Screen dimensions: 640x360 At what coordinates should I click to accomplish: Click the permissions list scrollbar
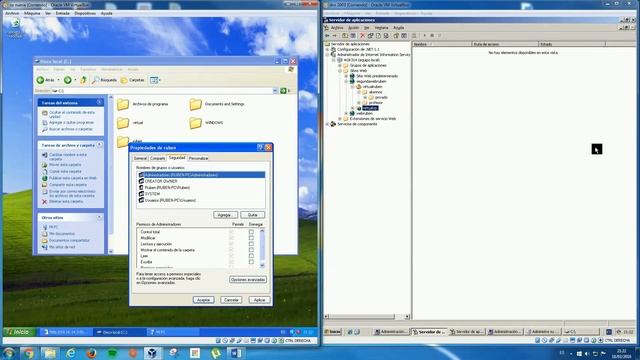coord(262,248)
